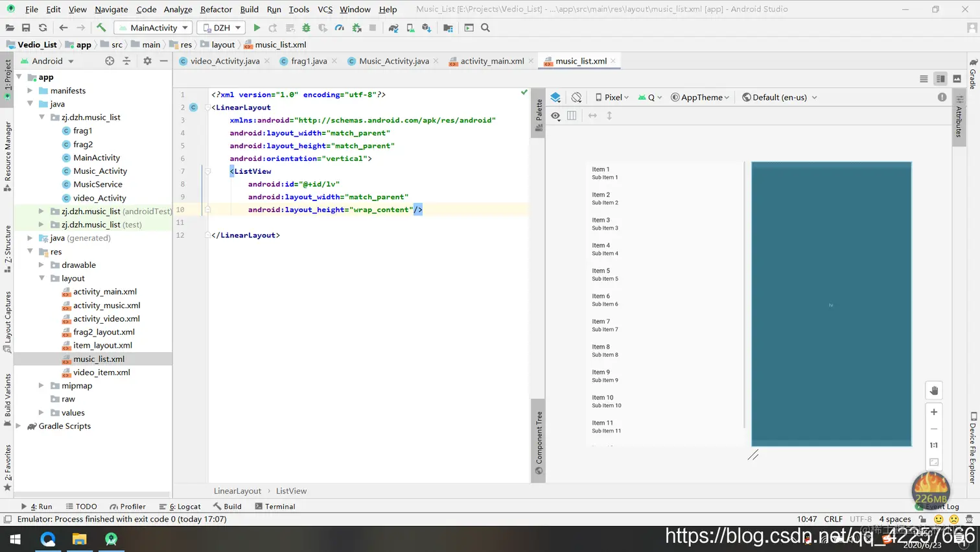Open the AppTheme dropdown
Image resolution: width=980 pixels, height=552 pixels.
tap(700, 97)
